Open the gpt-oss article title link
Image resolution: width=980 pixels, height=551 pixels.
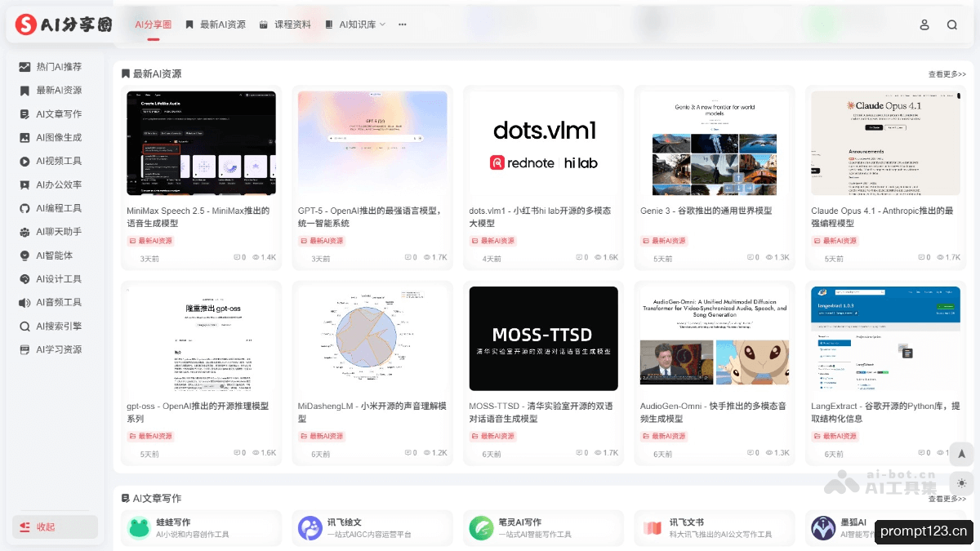pos(198,412)
